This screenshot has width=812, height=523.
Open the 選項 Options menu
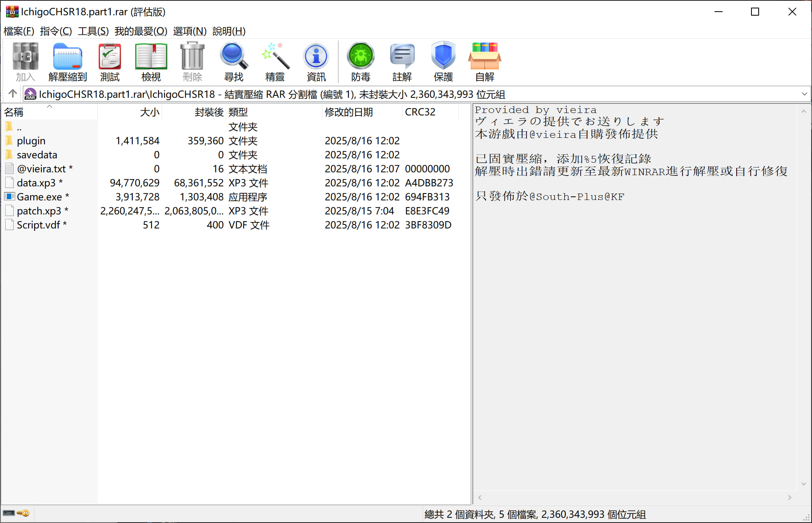pyautogui.click(x=189, y=31)
